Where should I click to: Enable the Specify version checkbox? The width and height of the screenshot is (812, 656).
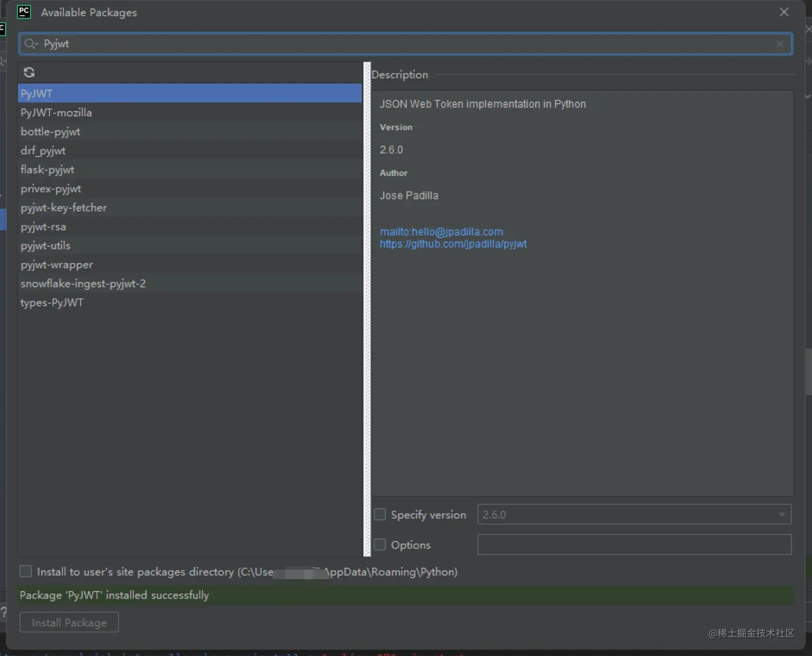click(380, 514)
